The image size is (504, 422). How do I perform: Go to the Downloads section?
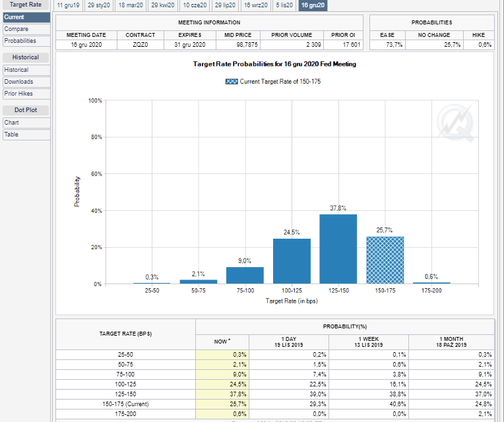pos(26,82)
